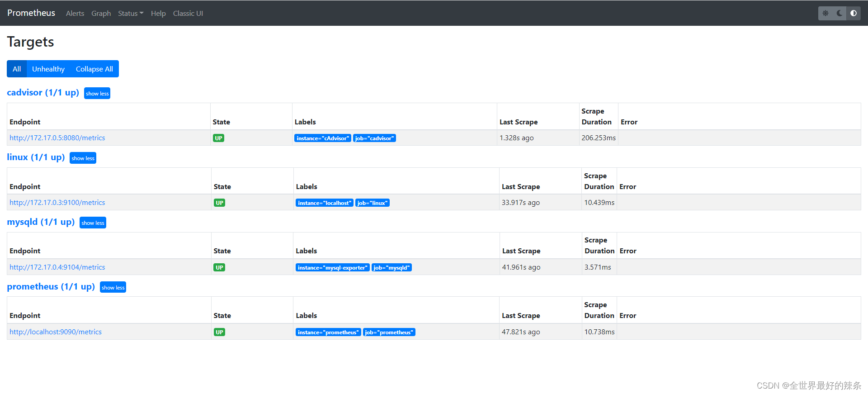The height and width of the screenshot is (394, 868).
Task: Select the 1.328s ago last scrape value
Action: click(517, 138)
